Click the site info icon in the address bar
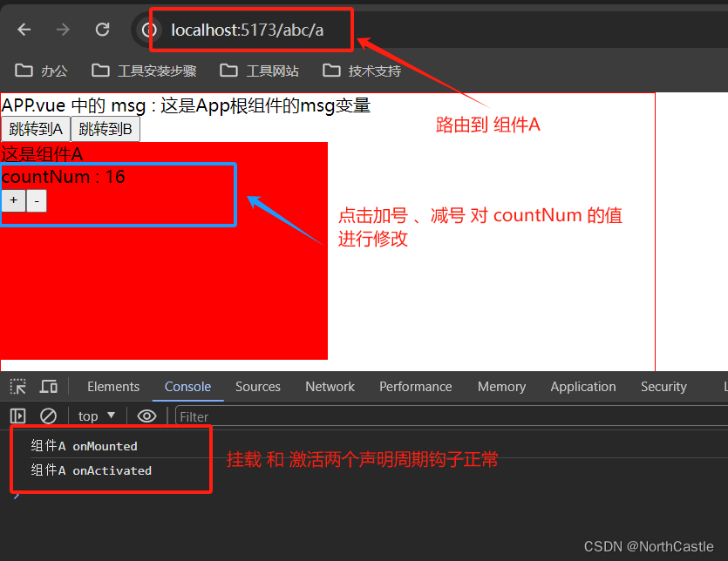 coord(148,30)
